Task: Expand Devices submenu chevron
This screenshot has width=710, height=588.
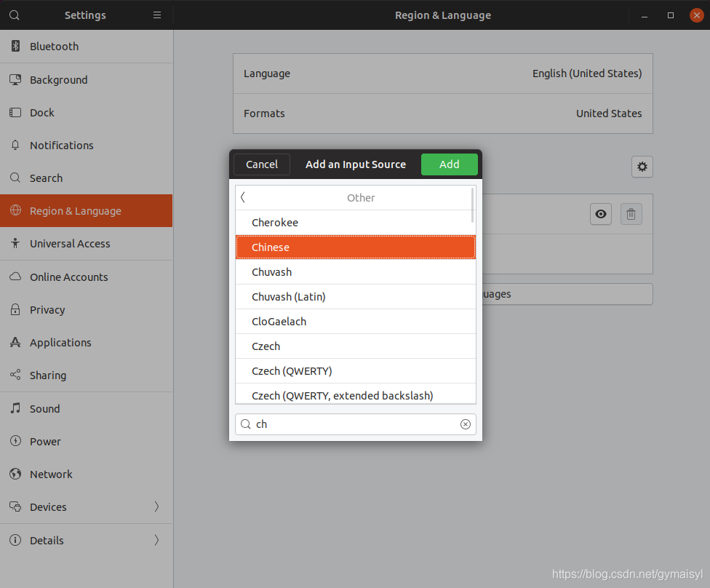Action: point(156,506)
